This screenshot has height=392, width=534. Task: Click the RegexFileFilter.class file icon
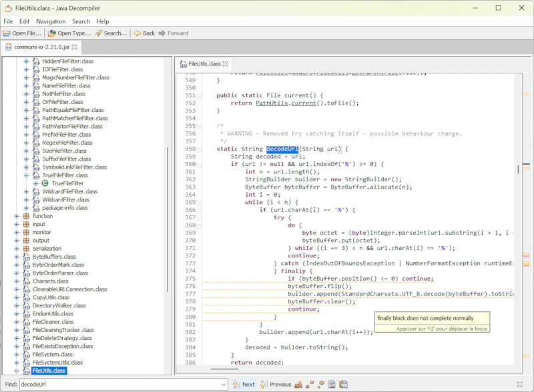tap(36, 143)
